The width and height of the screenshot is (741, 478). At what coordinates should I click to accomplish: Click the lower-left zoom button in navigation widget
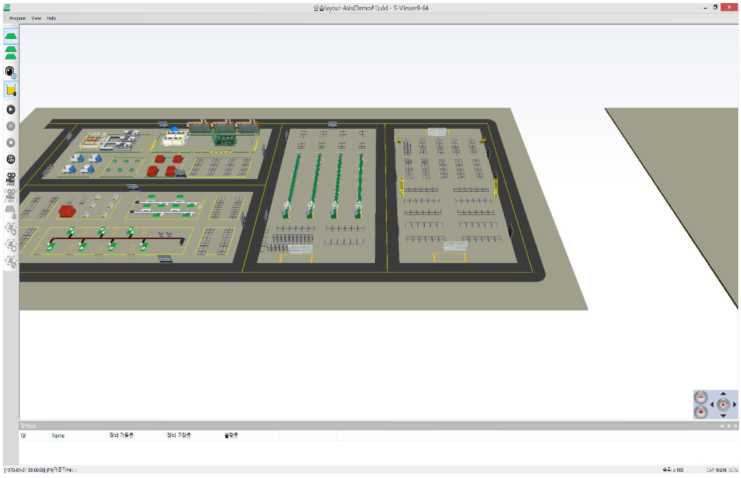coord(701,411)
